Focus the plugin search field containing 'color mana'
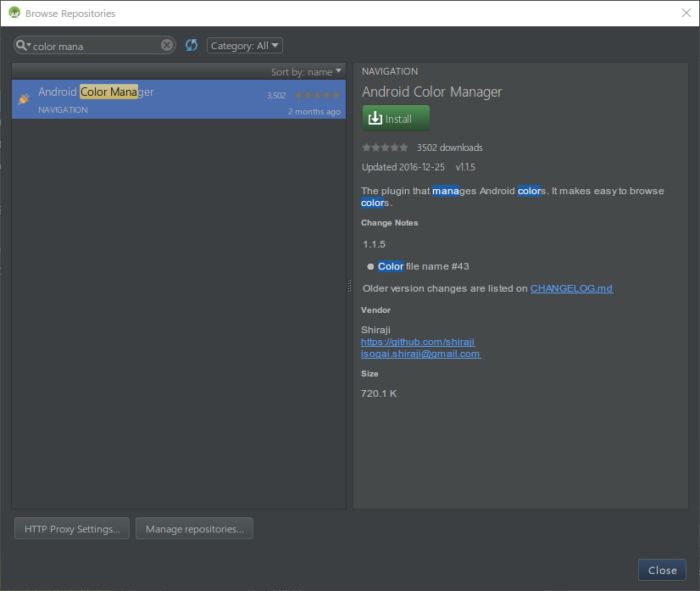 click(95, 46)
